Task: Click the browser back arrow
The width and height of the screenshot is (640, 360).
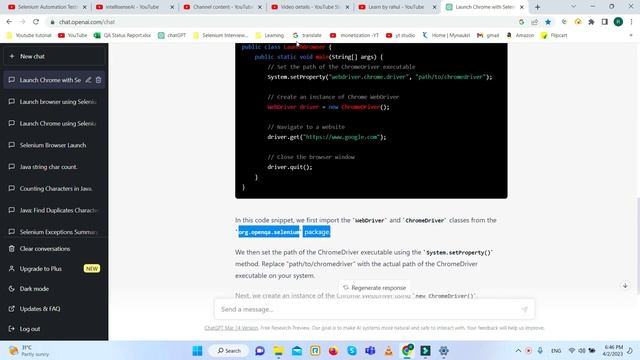Action: click(x=9, y=22)
